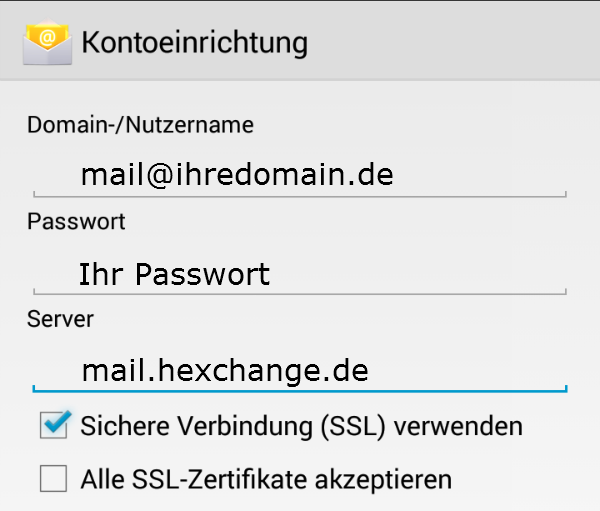This screenshot has width=600, height=511.
Task: Focus the mail@ihredomain.de username field
Action: (x=300, y=175)
